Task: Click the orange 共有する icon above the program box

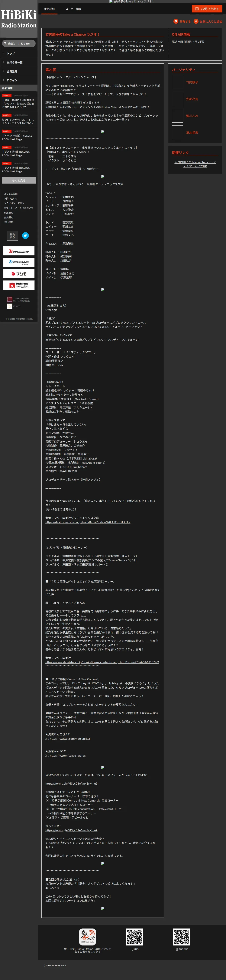Action: pyautogui.click(x=176, y=21)
